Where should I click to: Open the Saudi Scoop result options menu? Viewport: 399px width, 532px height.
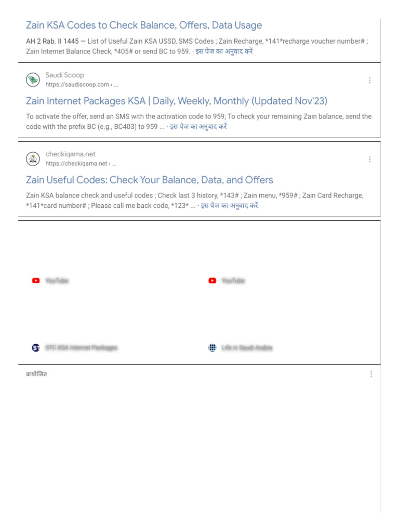coord(369,80)
